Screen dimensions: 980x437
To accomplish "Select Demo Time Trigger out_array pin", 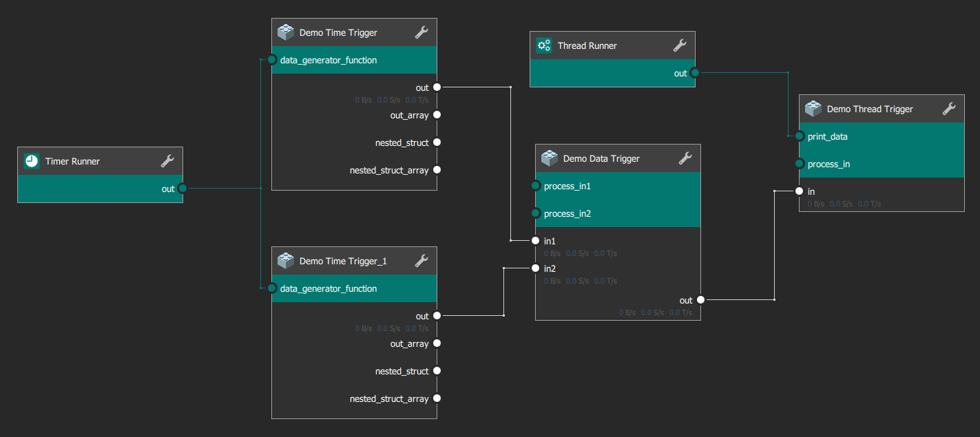I will coord(437,115).
